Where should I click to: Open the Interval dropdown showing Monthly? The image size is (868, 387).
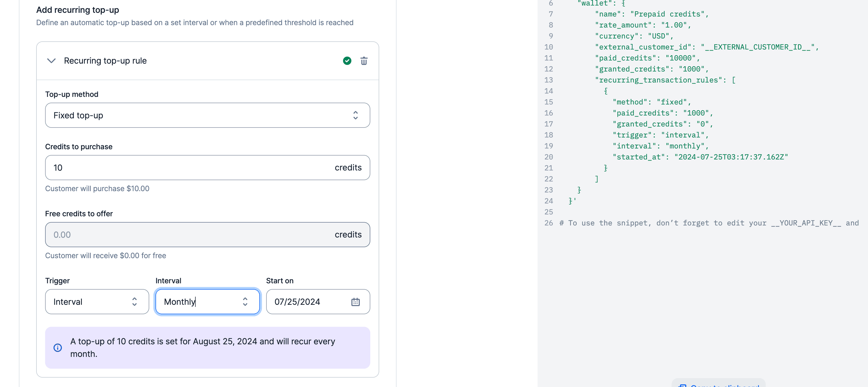[x=207, y=302]
